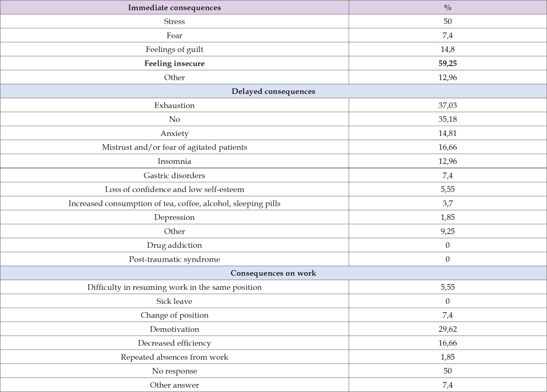547x392 pixels.
Task: Select the Delayed consequences section header
Action: pos(273,91)
